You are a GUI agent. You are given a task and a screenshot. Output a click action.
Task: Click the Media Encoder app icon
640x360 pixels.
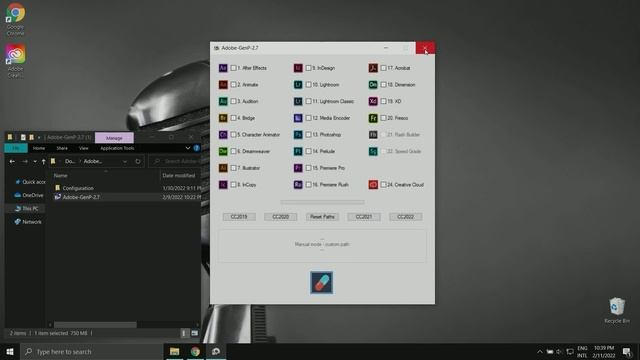(298, 118)
